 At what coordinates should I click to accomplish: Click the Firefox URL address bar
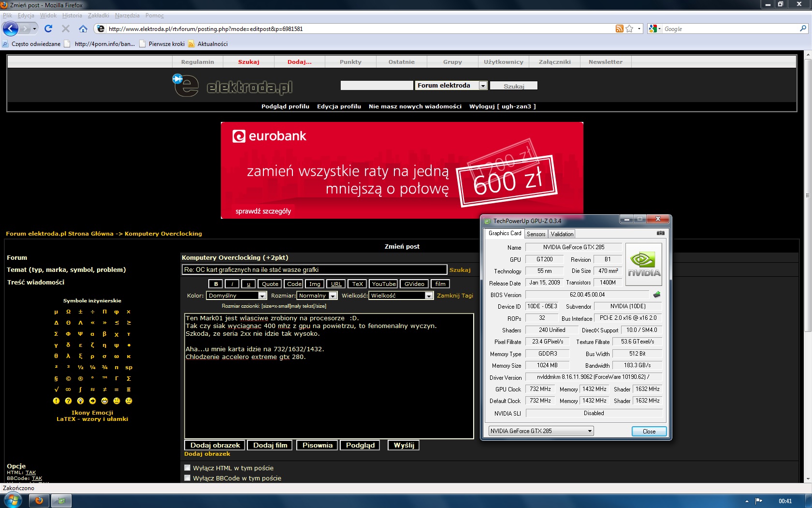tap(360, 29)
